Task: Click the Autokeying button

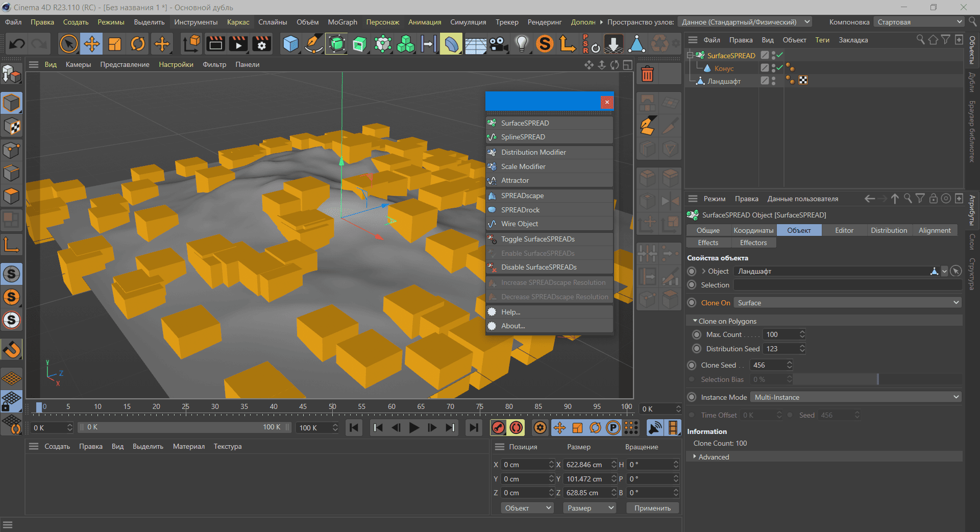Action: pyautogui.click(x=517, y=428)
